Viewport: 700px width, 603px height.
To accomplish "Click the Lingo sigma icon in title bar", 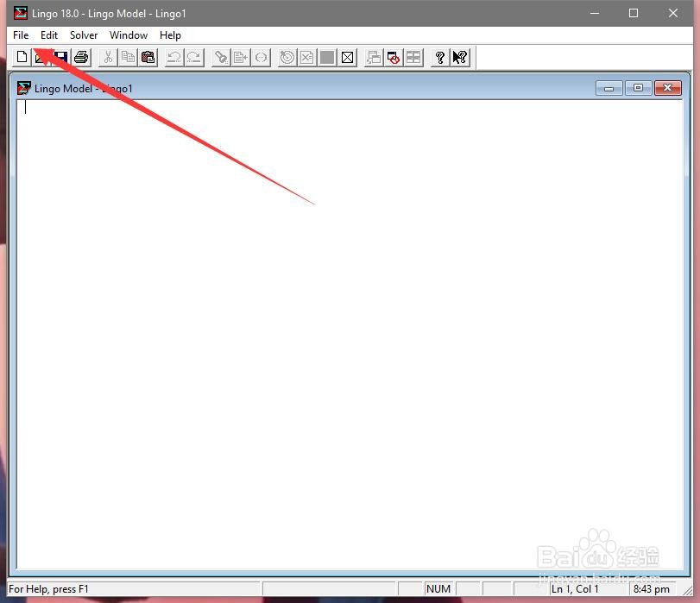I will coord(20,13).
